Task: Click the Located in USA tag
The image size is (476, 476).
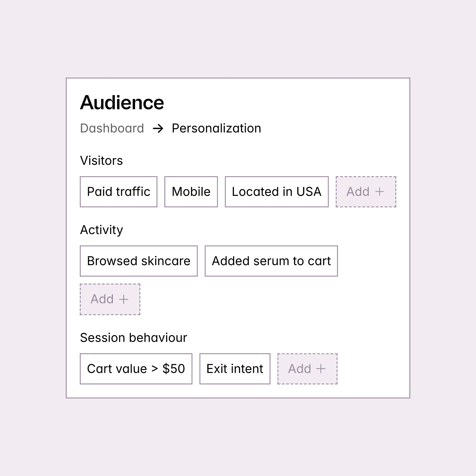Action: click(276, 192)
